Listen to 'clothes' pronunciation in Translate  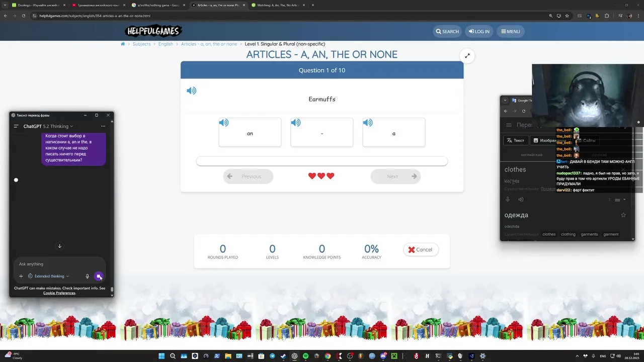(521, 200)
